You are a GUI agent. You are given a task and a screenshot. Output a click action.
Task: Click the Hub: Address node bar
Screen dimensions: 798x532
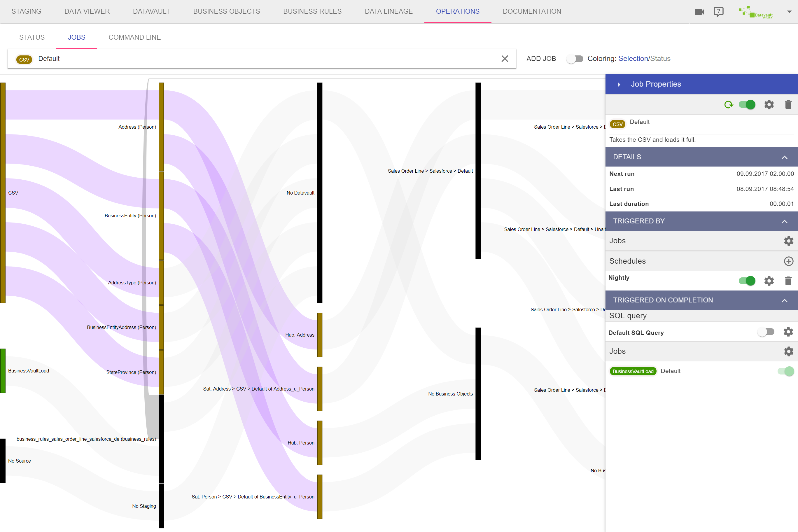point(320,335)
